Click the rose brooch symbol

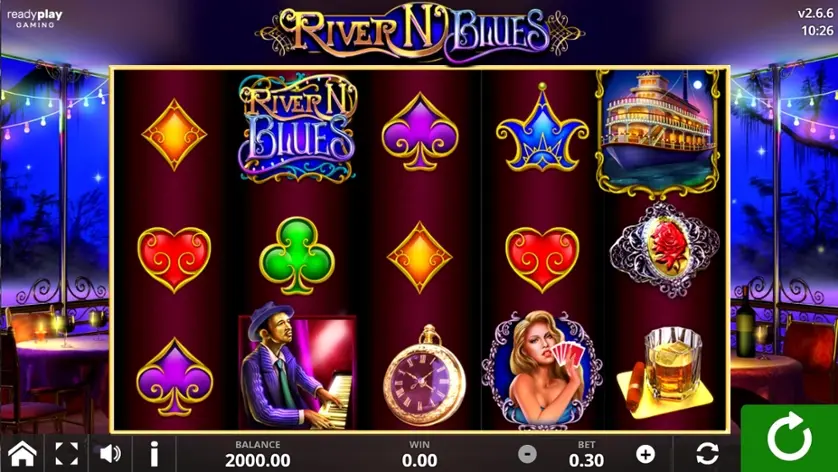[x=665, y=250]
